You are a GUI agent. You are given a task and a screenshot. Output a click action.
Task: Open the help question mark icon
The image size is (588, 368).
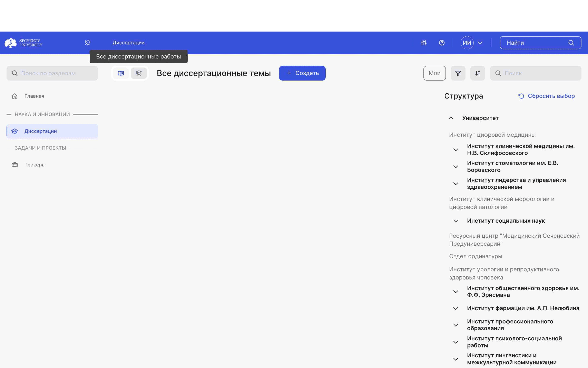click(x=442, y=43)
